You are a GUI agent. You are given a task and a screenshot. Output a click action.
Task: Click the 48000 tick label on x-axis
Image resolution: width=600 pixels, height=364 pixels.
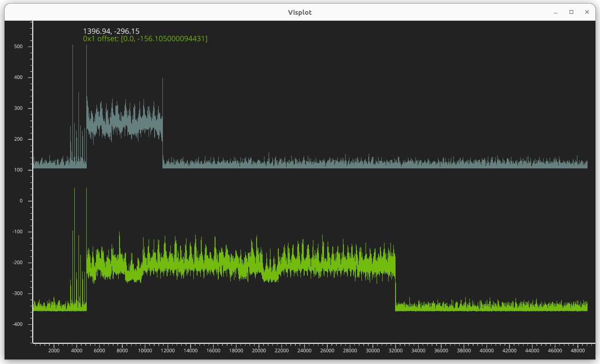click(577, 351)
